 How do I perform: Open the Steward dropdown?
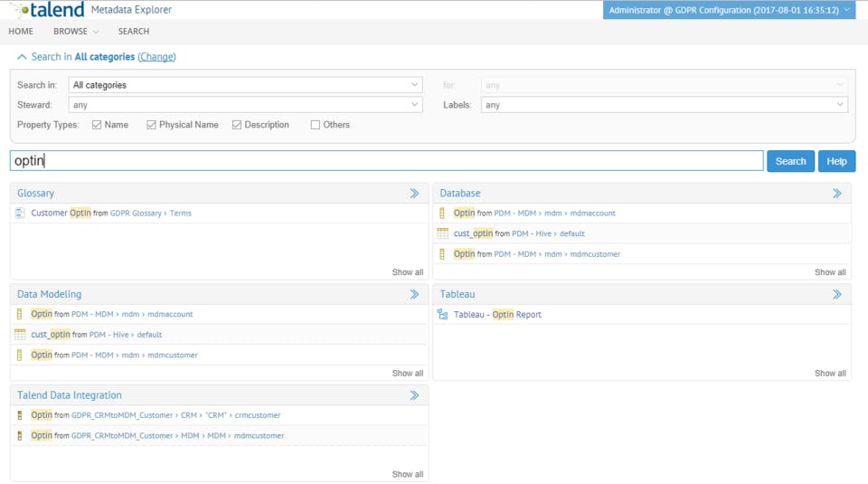tap(245, 105)
